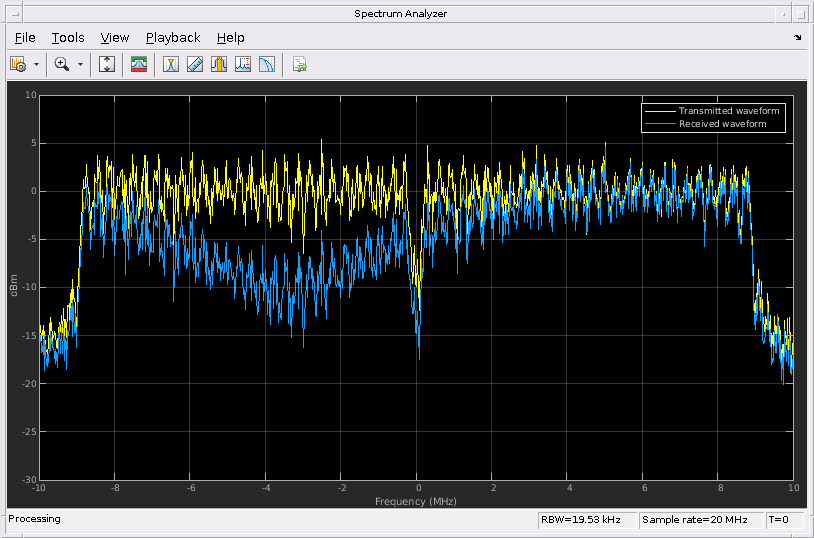814x538 pixels.
Task: Enable the Distortion Measurements icon
Action: (243, 64)
